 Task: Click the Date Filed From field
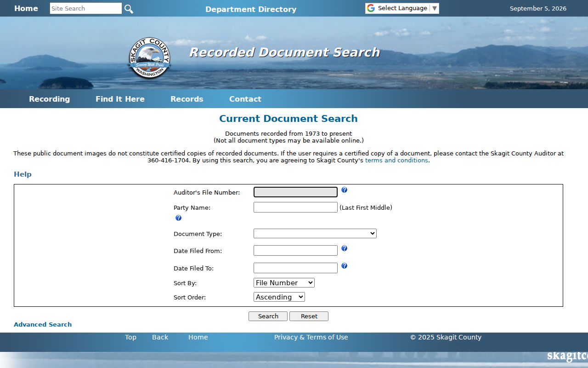pyautogui.click(x=295, y=251)
